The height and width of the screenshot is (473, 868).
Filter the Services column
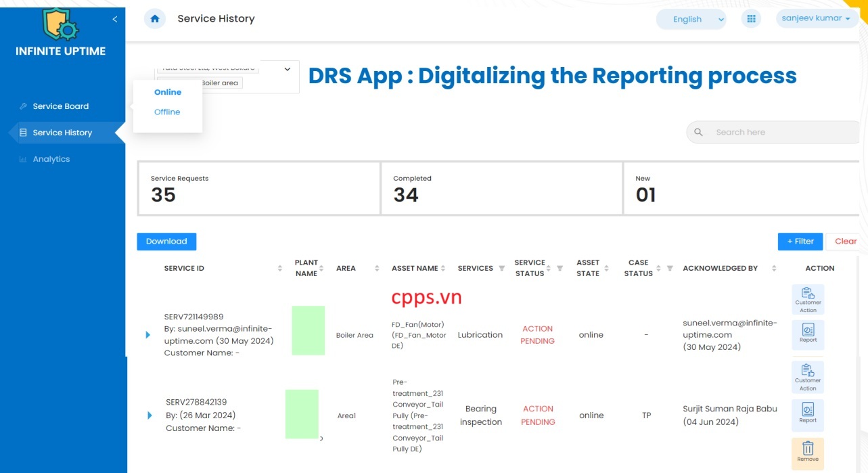[501, 269]
